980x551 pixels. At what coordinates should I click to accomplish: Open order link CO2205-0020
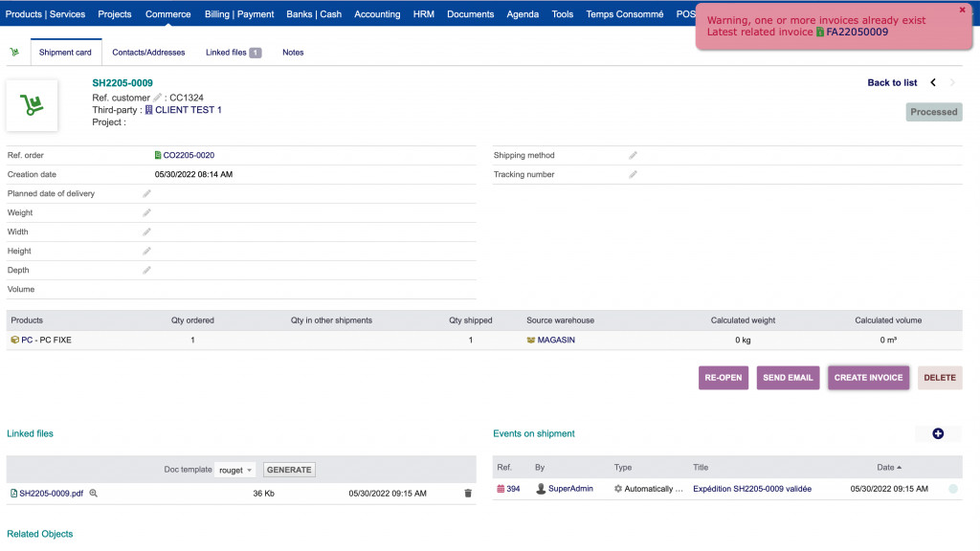(188, 155)
